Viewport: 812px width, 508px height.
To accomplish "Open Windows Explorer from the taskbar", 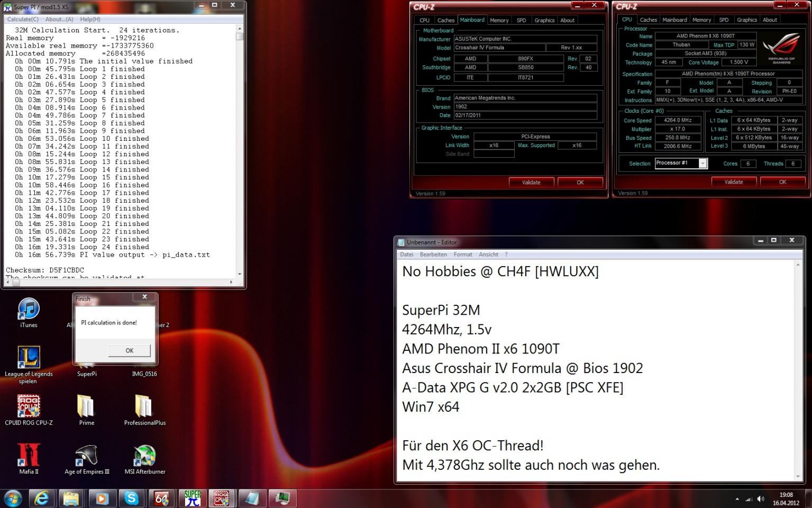I will pyautogui.click(x=71, y=498).
